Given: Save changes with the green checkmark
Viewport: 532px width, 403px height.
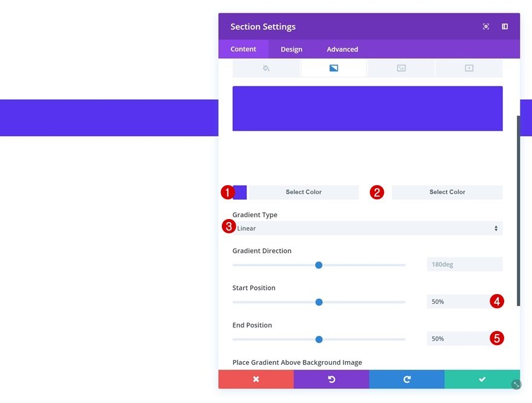Looking at the screenshot, I should (x=482, y=379).
